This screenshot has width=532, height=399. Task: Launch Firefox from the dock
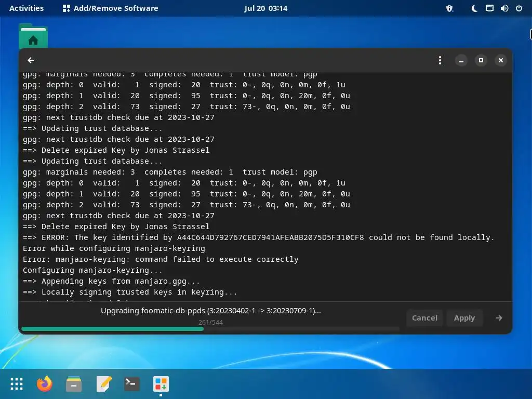pos(45,384)
